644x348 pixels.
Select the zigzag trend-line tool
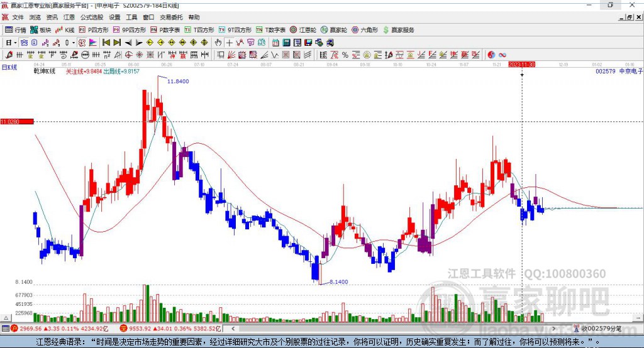tap(240, 43)
